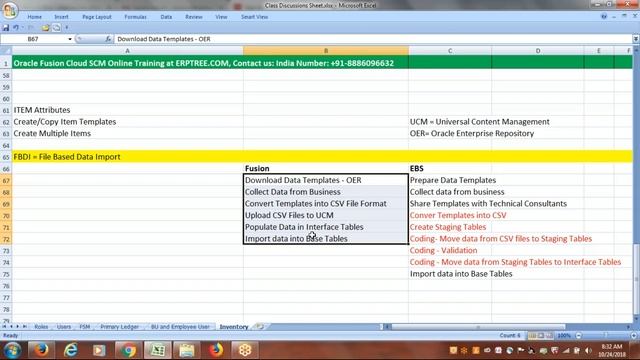This screenshot has width=640, height=360.
Task: Select cell 'Upload CSV Files to UCM'
Action: (326, 215)
